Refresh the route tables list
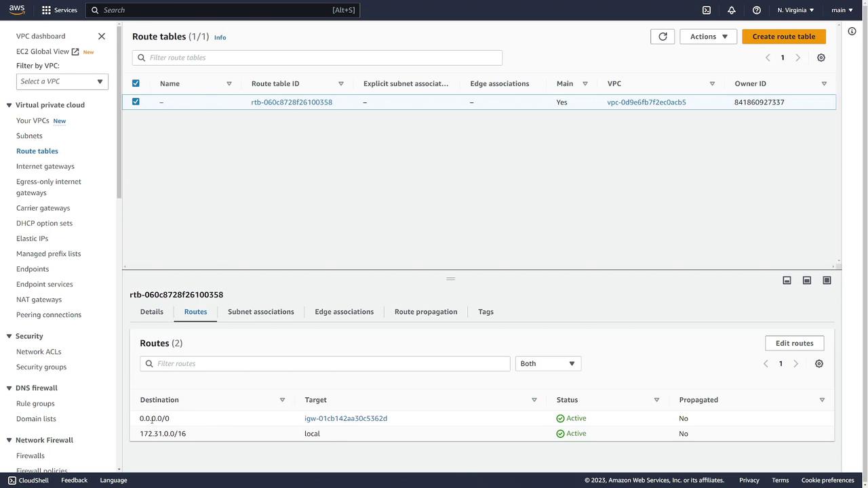This screenshot has width=868, height=488. coord(663,37)
